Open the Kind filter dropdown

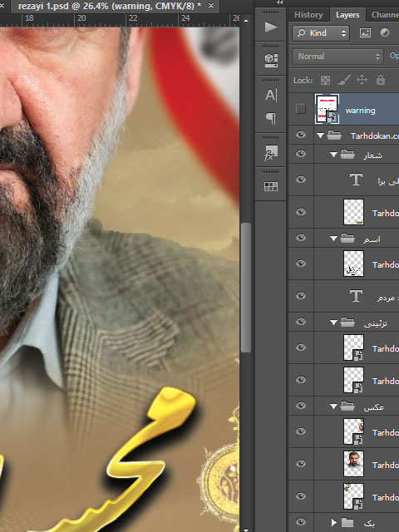[321, 33]
